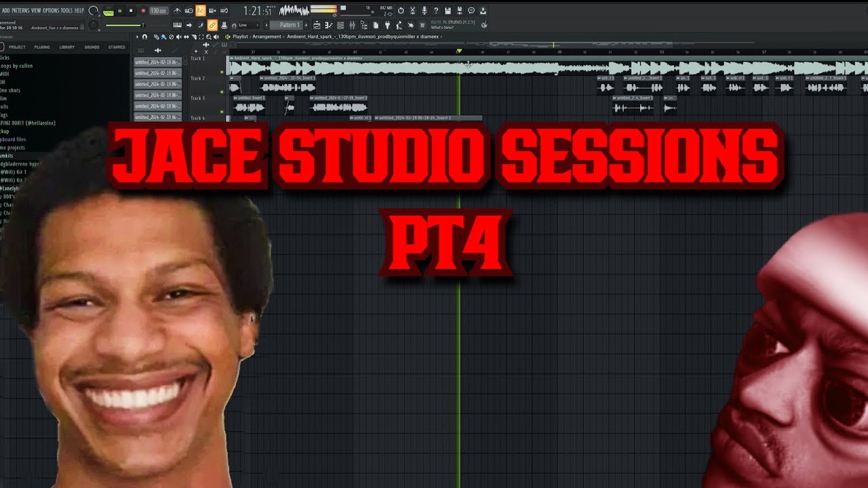Image resolution: width=868 pixels, height=488 pixels.
Task: Open the Mixer window icon
Action: click(352, 25)
